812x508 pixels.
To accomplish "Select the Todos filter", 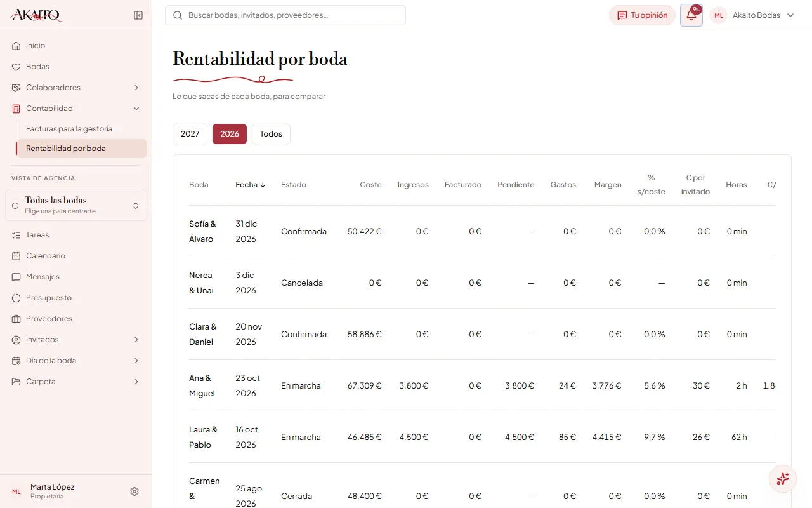I will coord(271,134).
